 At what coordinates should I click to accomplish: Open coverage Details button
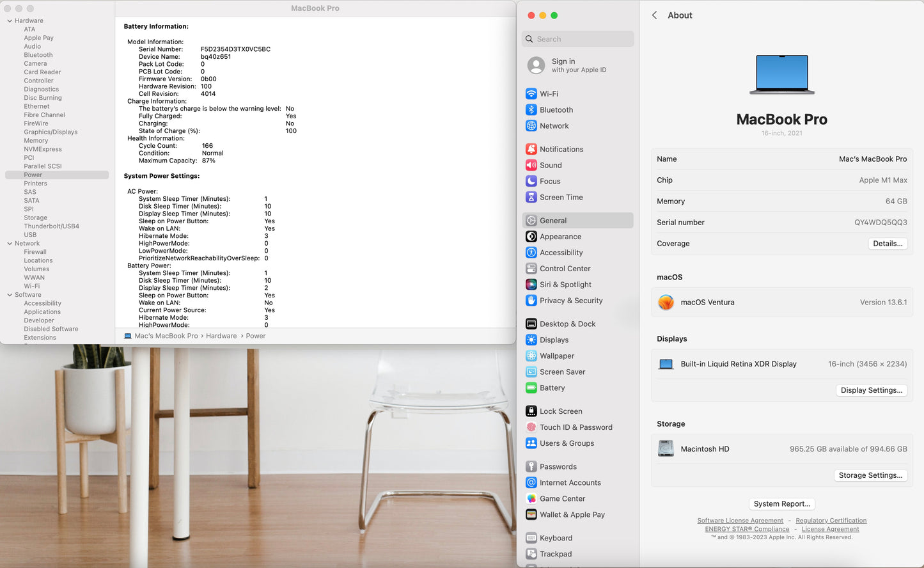click(888, 244)
